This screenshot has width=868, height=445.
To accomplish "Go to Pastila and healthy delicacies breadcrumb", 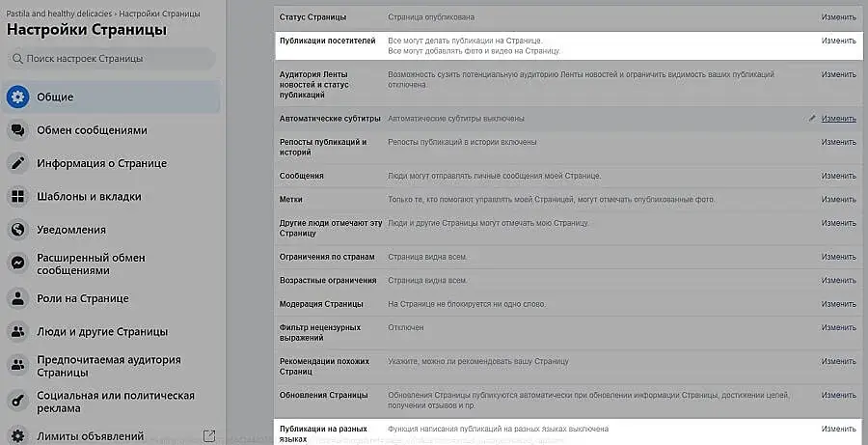I will (60, 14).
